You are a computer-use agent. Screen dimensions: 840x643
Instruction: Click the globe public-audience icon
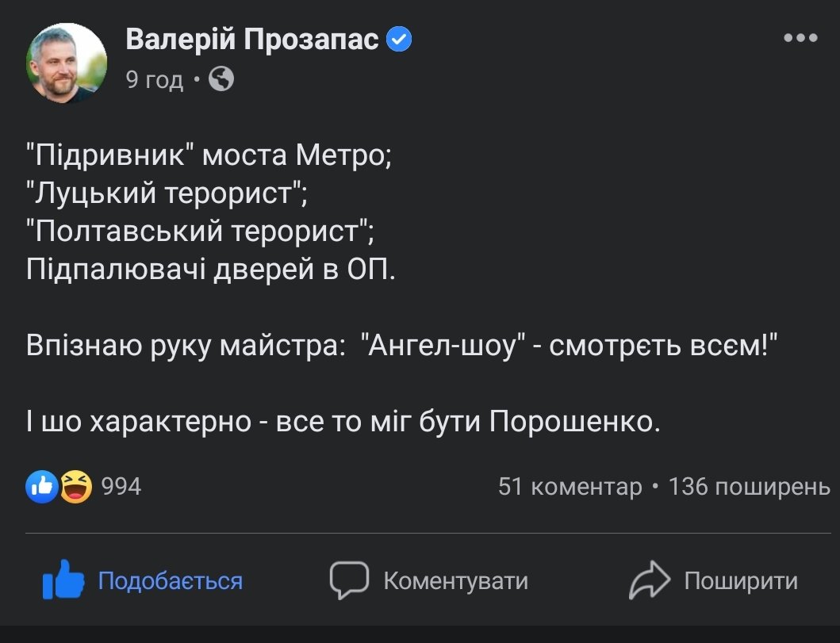point(221,78)
